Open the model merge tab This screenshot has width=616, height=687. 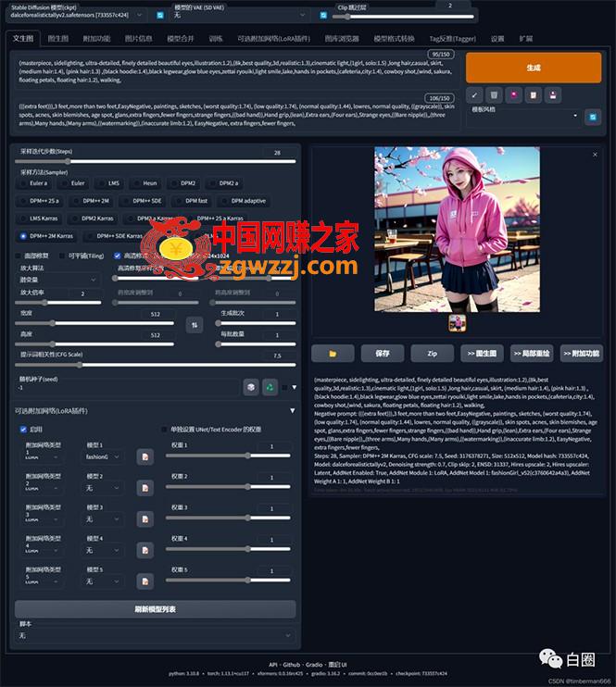[181, 39]
